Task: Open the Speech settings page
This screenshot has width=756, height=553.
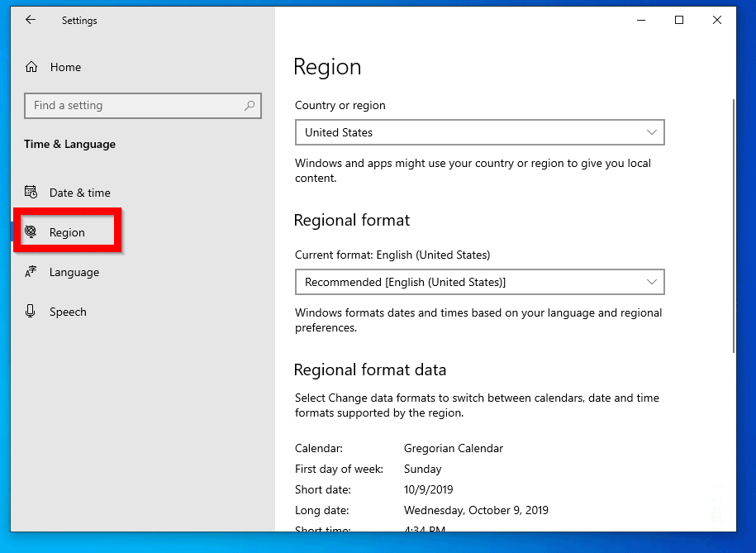Action: coord(68,312)
